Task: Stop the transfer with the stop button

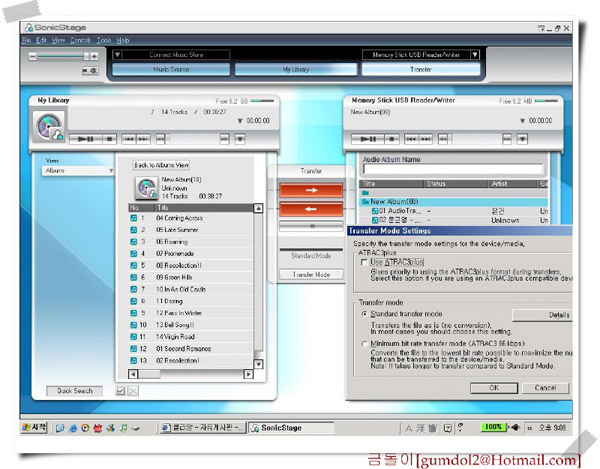Action: pos(311,226)
